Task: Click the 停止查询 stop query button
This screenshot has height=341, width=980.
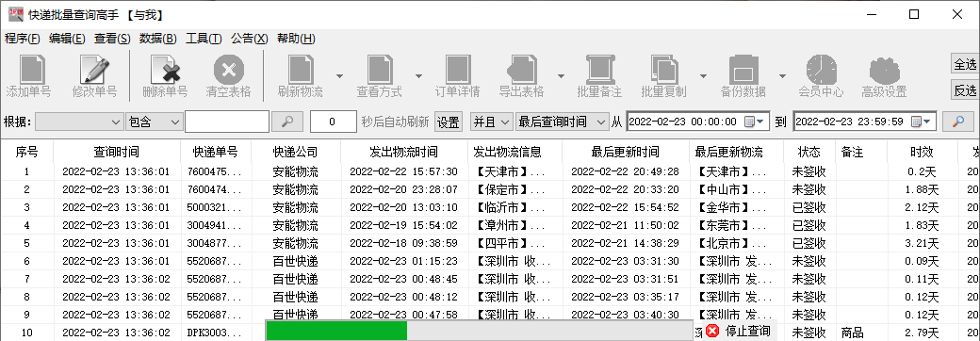Action: [740, 331]
